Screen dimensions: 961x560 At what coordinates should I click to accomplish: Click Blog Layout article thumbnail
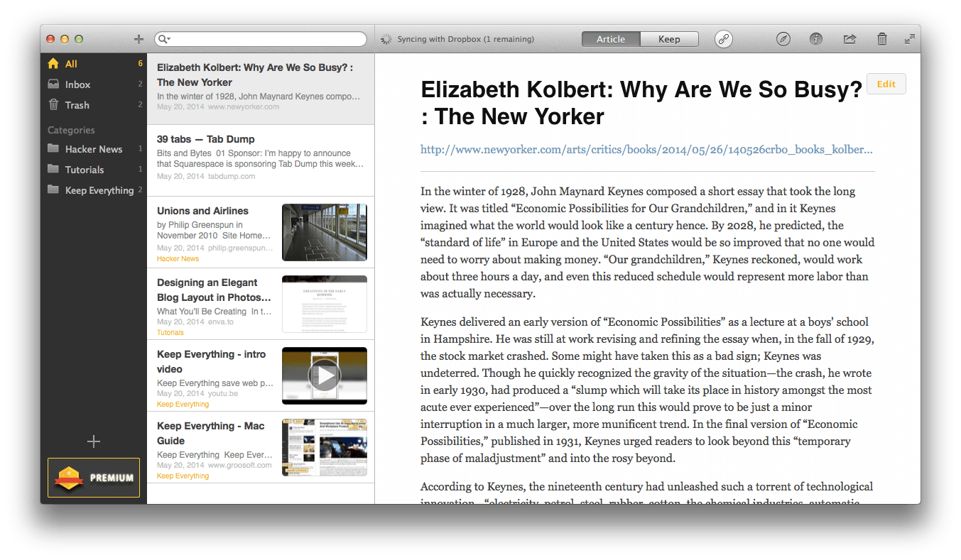coord(325,304)
